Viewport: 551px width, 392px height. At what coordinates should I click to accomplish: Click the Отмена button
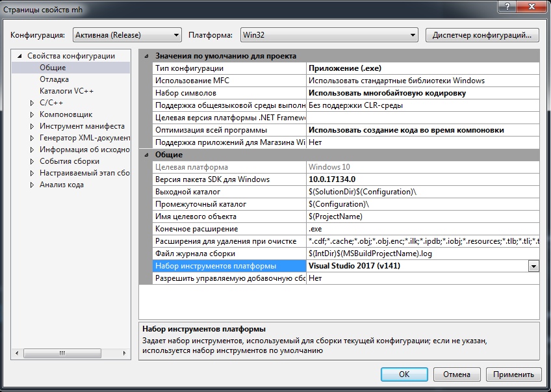[x=456, y=374]
